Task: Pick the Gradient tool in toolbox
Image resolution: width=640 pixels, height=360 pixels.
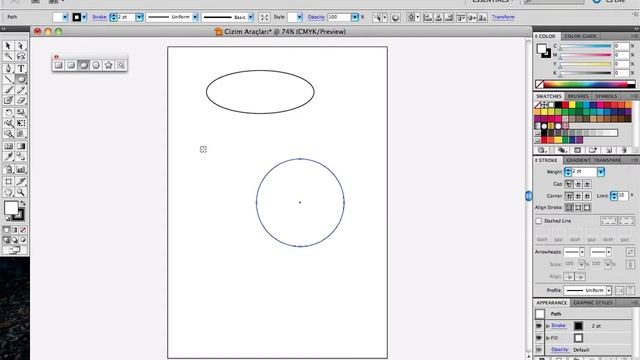Action: (x=20, y=146)
